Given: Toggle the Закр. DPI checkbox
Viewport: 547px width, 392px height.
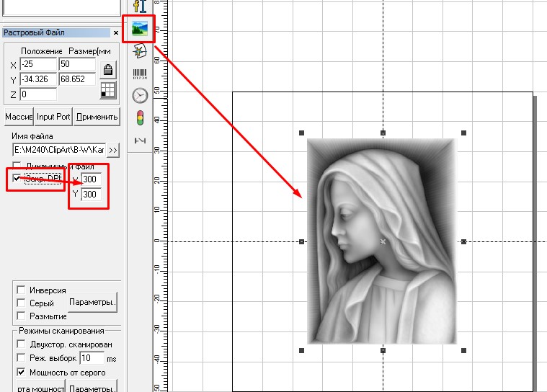Looking at the screenshot, I should pos(17,177).
